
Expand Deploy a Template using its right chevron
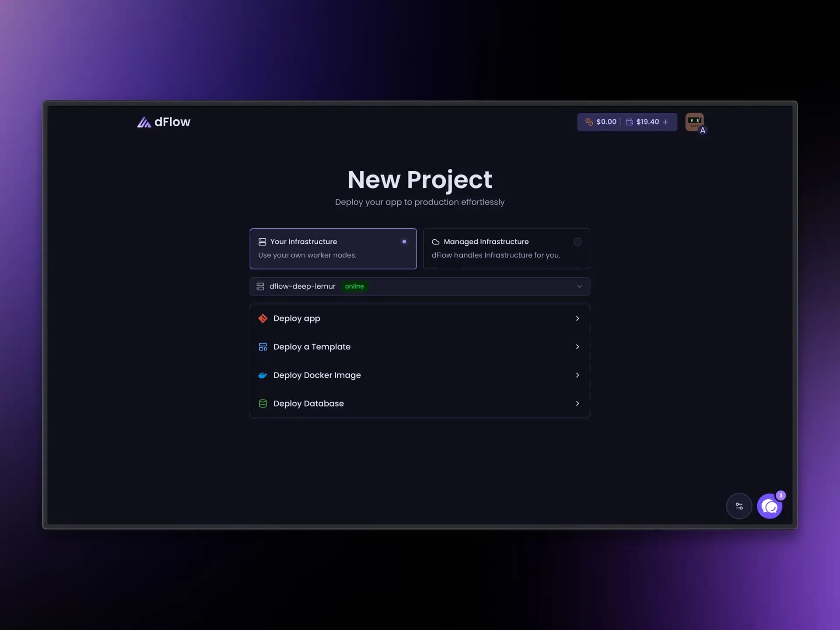[x=577, y=346]
